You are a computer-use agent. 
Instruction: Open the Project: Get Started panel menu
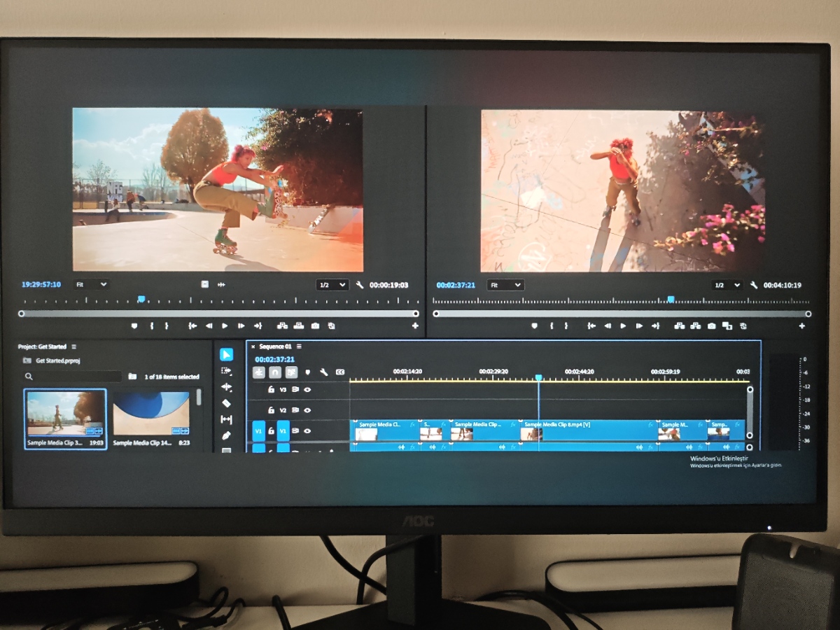(x=73, y=346)
